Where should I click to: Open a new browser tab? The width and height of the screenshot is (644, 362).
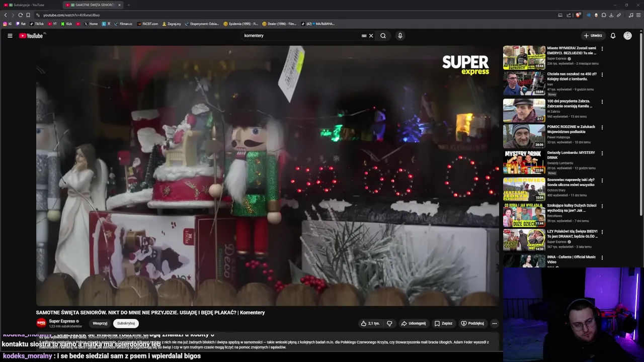(x=128, y=5)
